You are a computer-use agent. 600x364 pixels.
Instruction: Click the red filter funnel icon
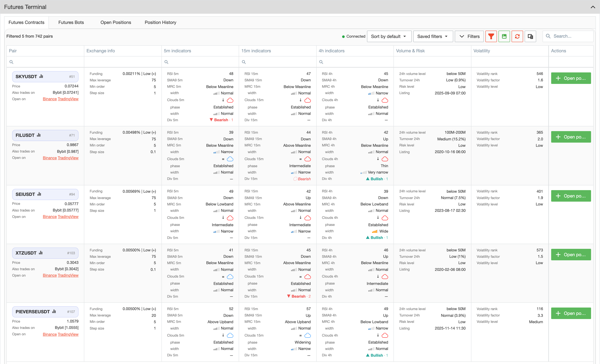[x=491, y=36]
